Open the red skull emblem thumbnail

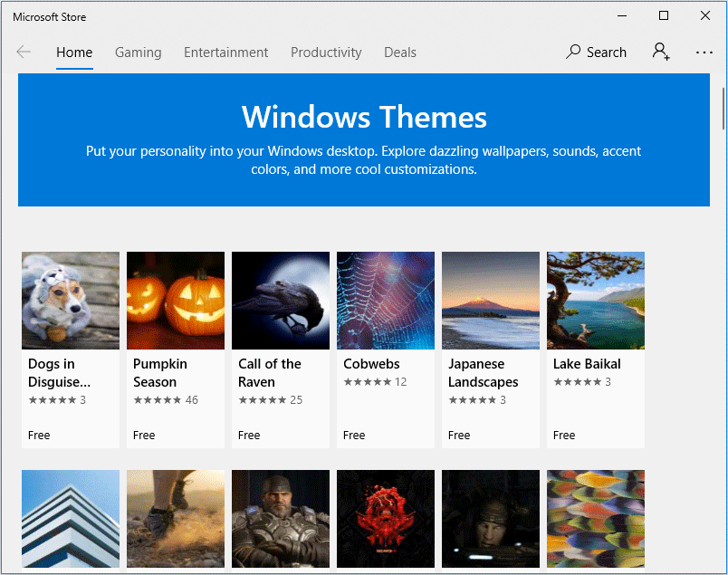[x=386, y=518]
